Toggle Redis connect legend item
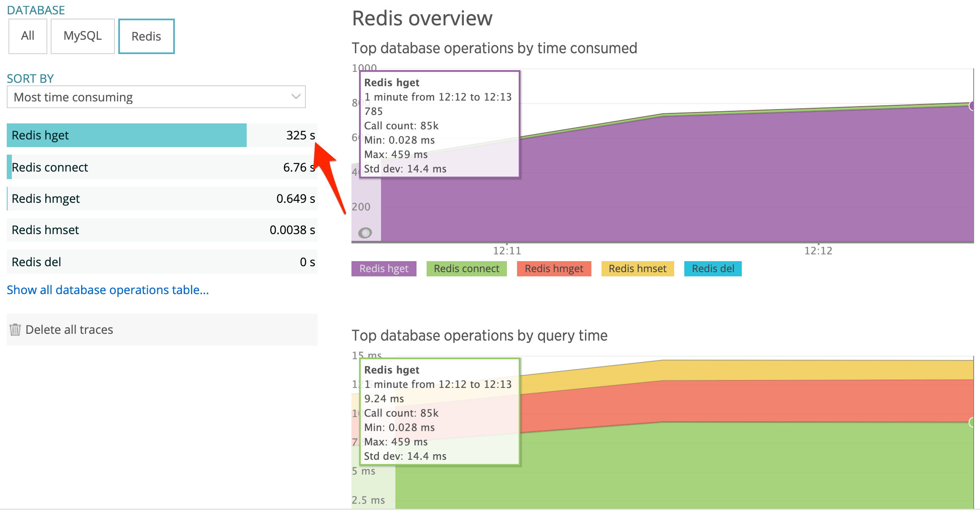The image size is (980, 513). click(x=467, y=269)
